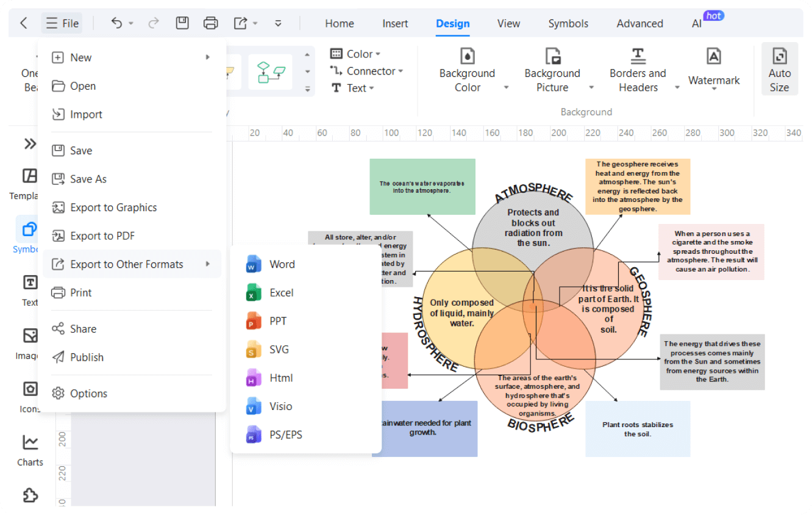This screenshot has width=812, height=515.
Task: Open the Symbols tab
Action: click(568, 24)
